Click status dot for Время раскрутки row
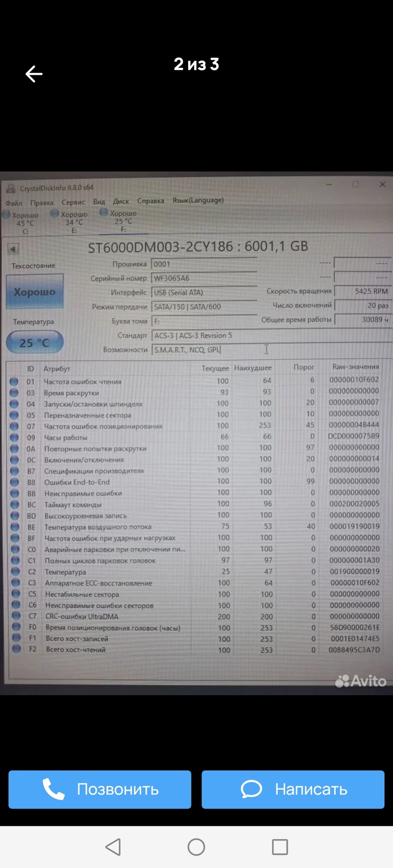The width and height of the screenshot is (393, 868). click(x=14, y=393)
